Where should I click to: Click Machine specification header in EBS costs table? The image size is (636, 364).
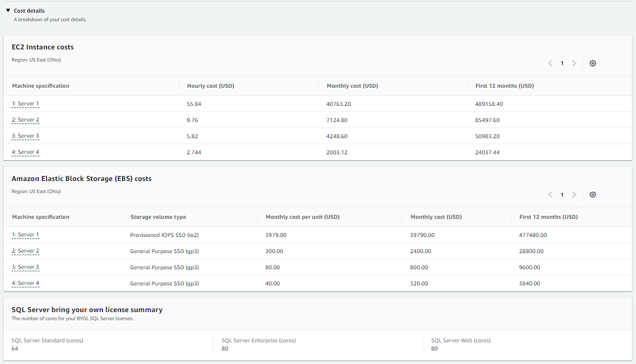pos(41,217)
